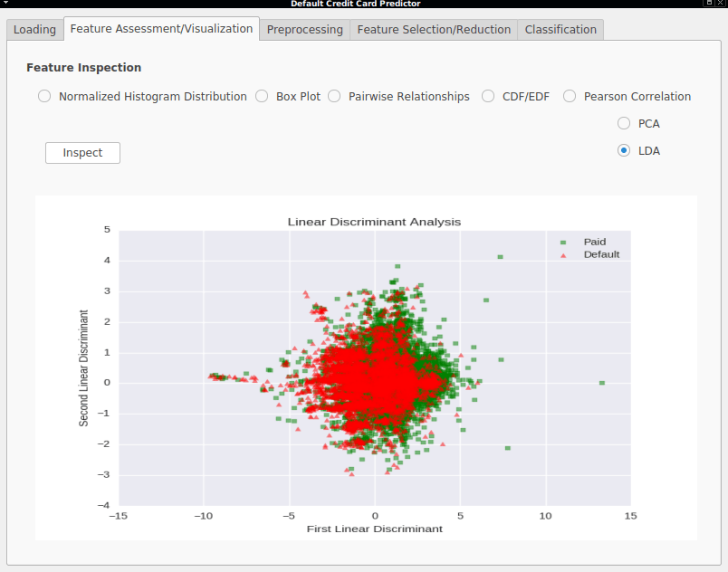This screenshot has height=572, width=728.
Task: Switch to the Loading tab
Action: pyautogui.click(x=34, y=29)
